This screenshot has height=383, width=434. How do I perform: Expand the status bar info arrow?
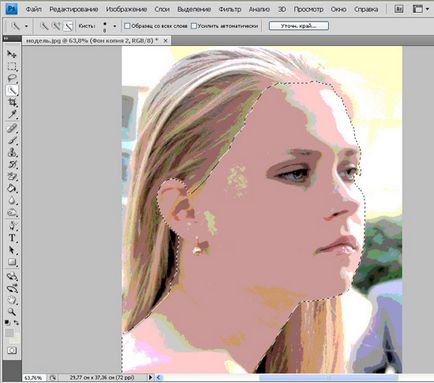click(x=150, y=377)
